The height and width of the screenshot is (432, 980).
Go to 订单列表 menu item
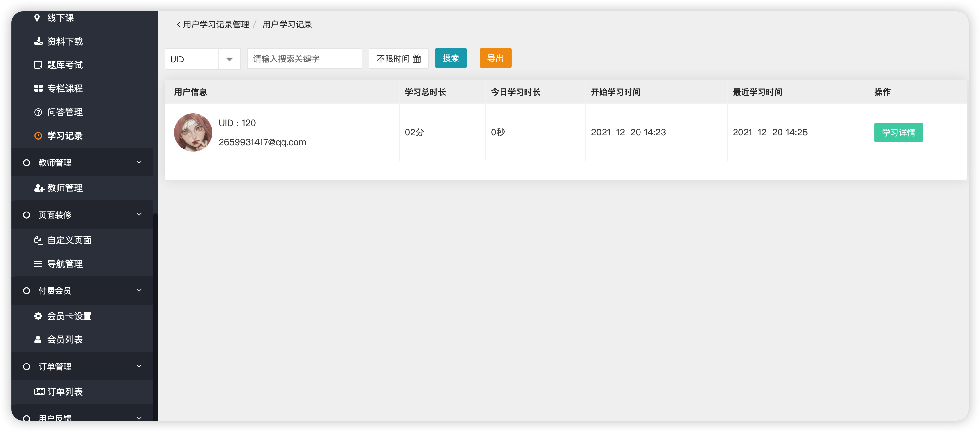click(x=65, y=392)
